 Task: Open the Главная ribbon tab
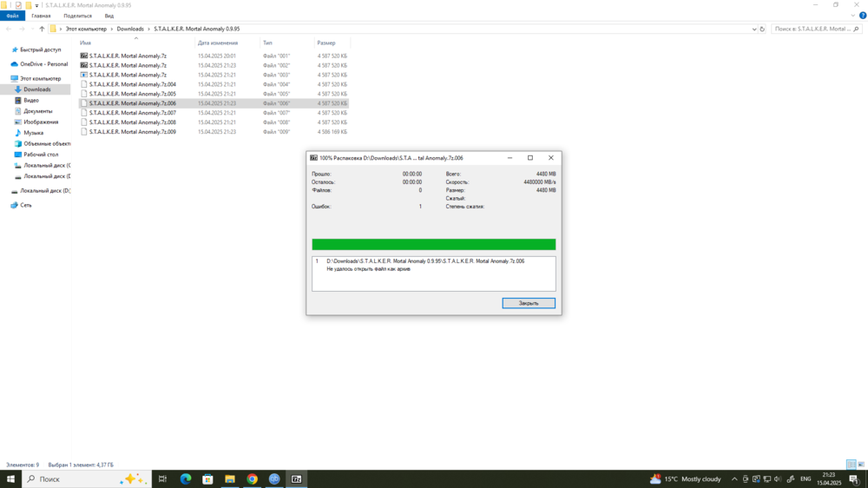tap(41, 16)
